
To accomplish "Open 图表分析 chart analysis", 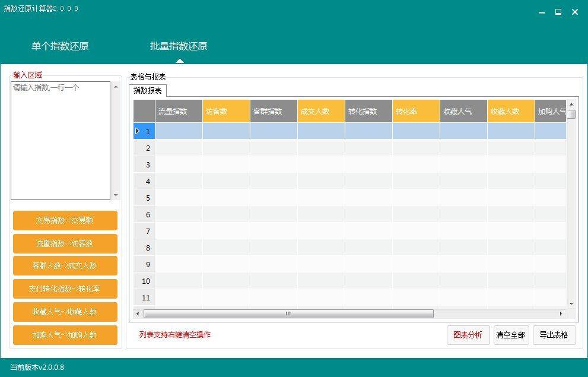I will click(x=468, y=335).
